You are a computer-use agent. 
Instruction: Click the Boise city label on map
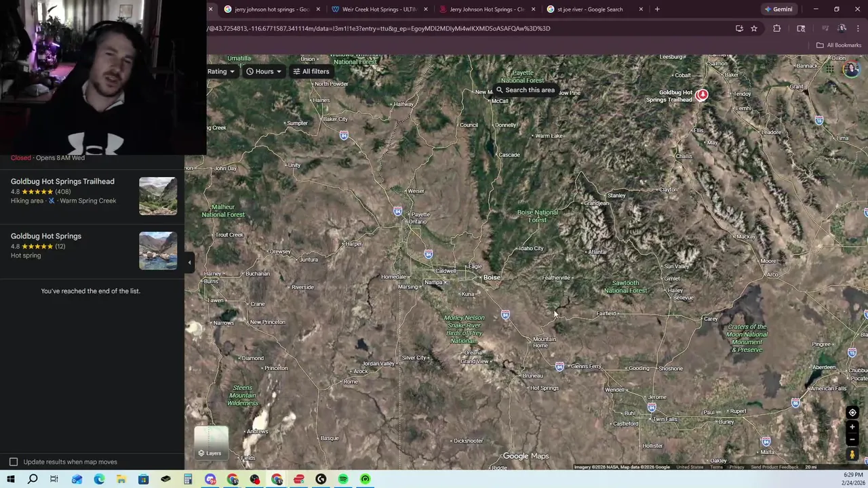(x=492, y=277)
